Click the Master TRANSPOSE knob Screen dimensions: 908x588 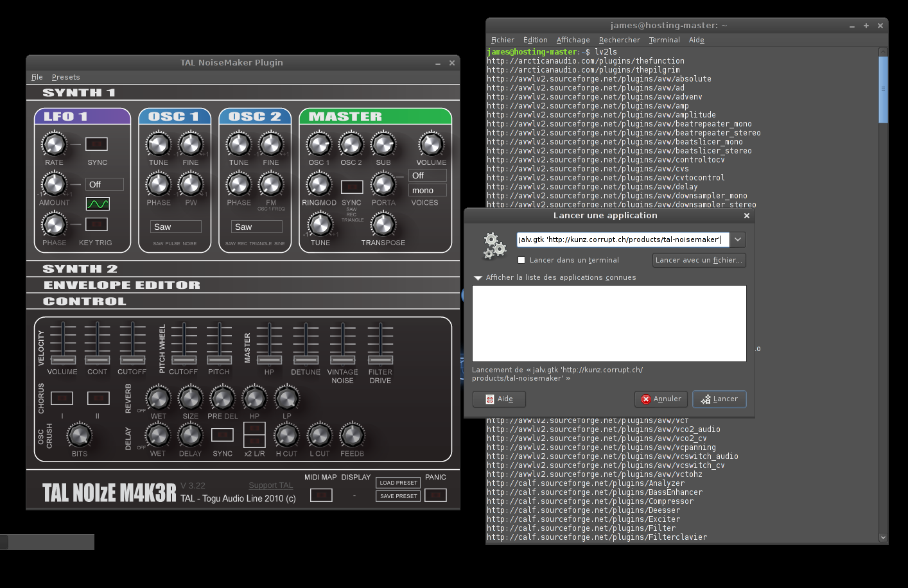[x=383, y=225]
